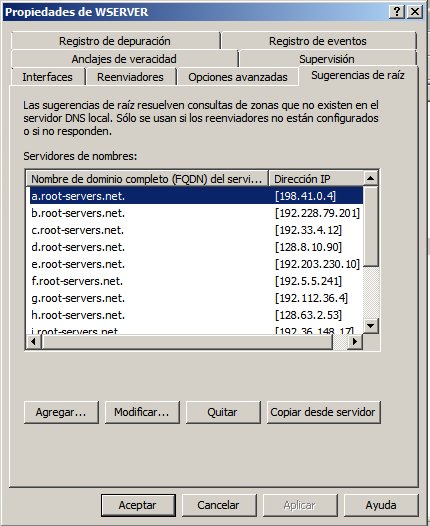Confirm with the Aceptar button
Image resolution: width=430 pixels, height=526 pixels.
(138, 505)
